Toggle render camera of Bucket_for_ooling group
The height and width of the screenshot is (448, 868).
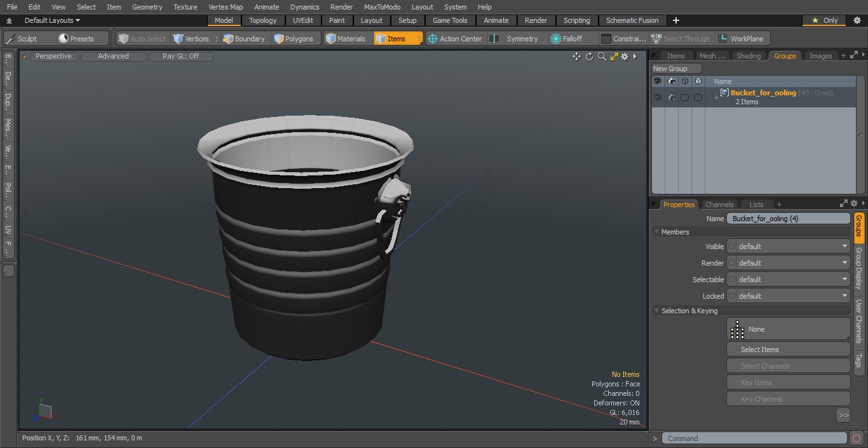coord(671,97)
